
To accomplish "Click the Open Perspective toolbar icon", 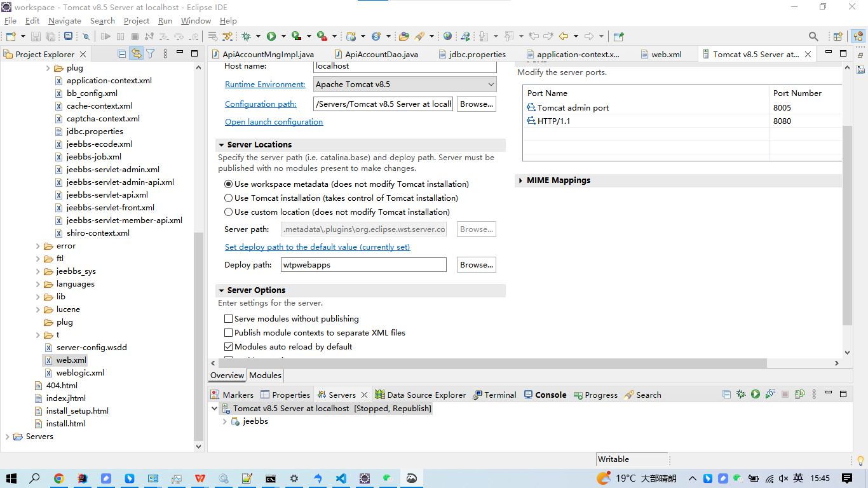I will tap(838, 36).
